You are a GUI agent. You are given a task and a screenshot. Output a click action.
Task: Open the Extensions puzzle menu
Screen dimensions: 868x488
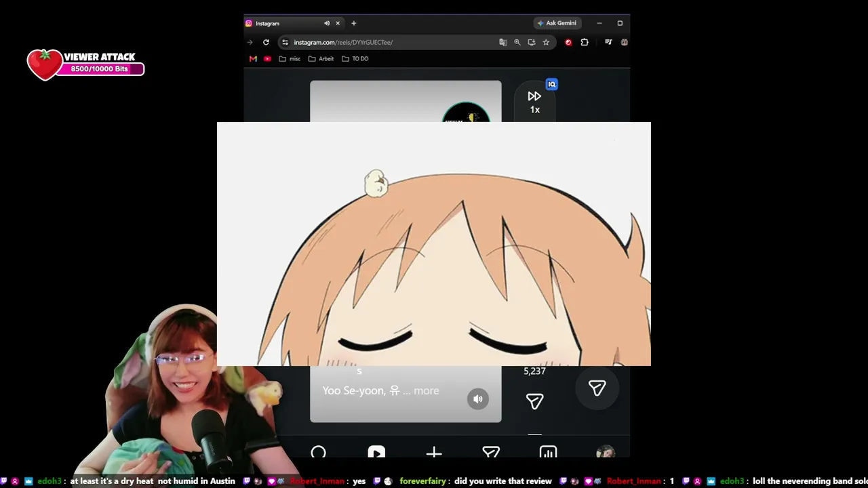click(x=585, y=42)
